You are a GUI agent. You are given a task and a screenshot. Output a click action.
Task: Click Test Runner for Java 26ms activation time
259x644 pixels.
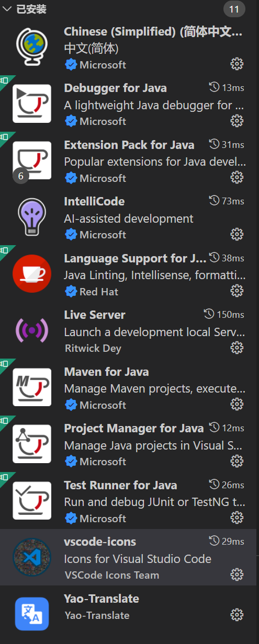pos(226,485)
